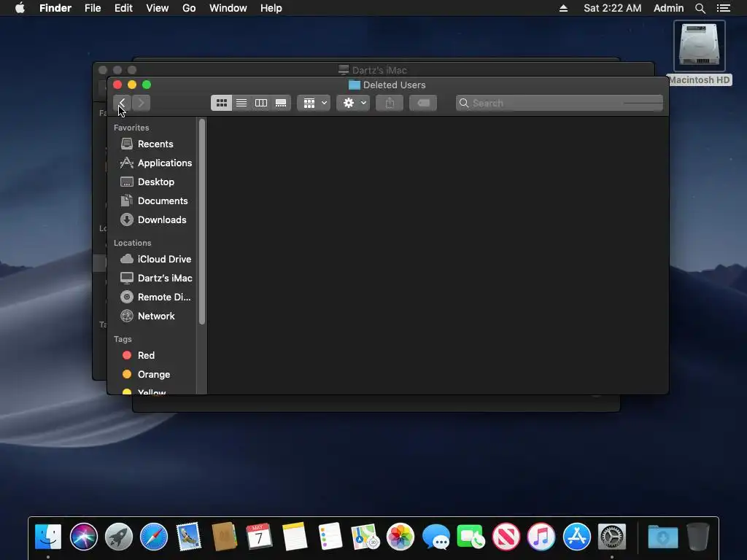Open Notes from the Dock
Image resolution: width=747 pixels, height=560 pixels.
[x=295, y=537]
